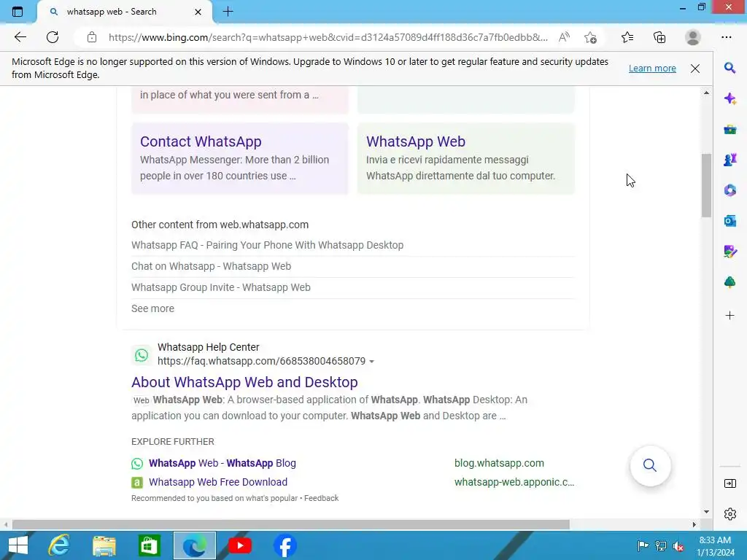The image size is (747, 560).
Task: Click blog.whatsapp.com domain text
Action: (x=499, y=463)
